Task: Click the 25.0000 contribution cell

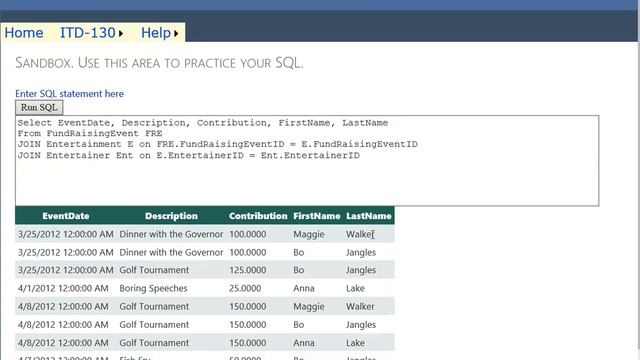Action: click(x=245, y=288)
